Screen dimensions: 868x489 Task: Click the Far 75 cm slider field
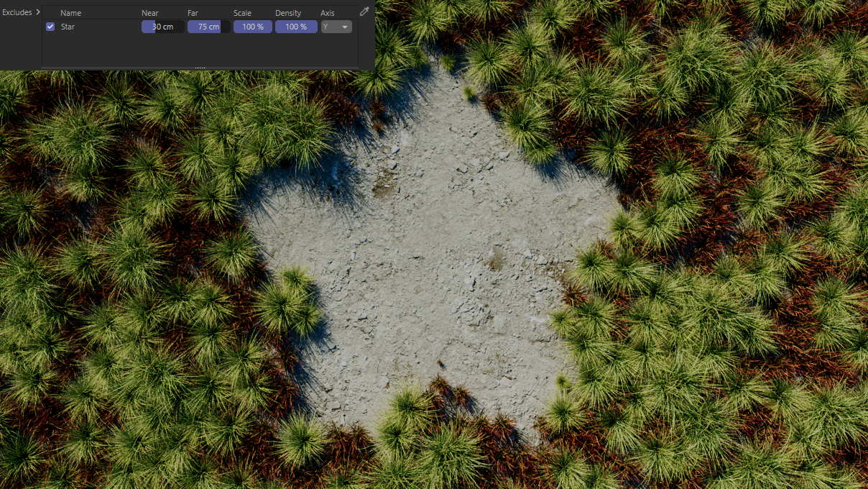click(209, 27)
